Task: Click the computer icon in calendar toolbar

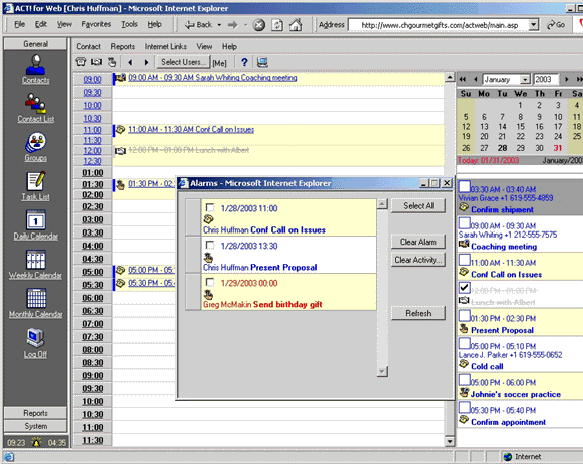Action: 262,62
